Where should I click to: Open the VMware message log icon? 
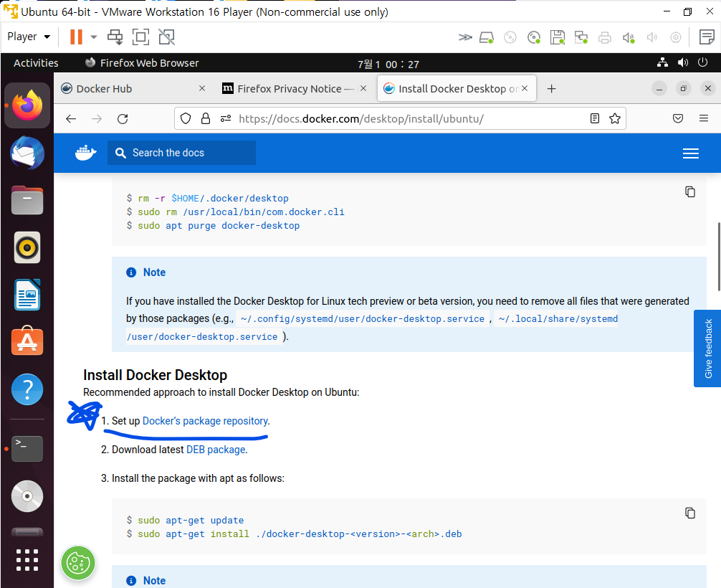coord(707,37)
